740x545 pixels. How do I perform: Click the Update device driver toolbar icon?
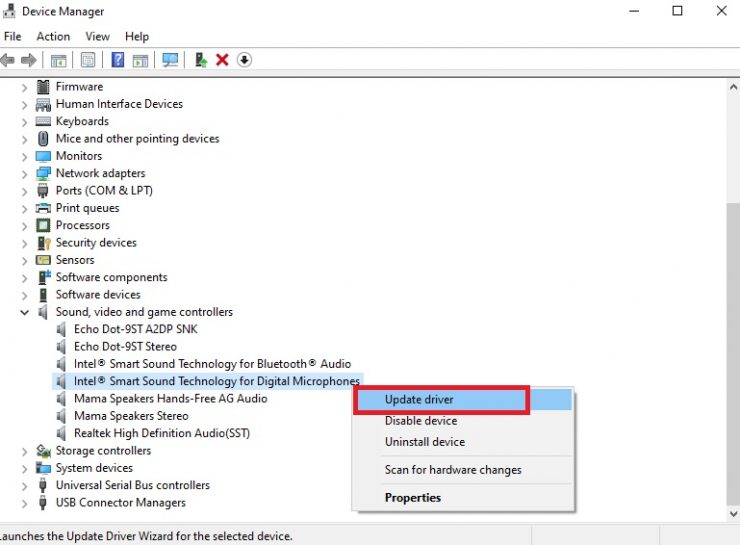coord(201,60)
